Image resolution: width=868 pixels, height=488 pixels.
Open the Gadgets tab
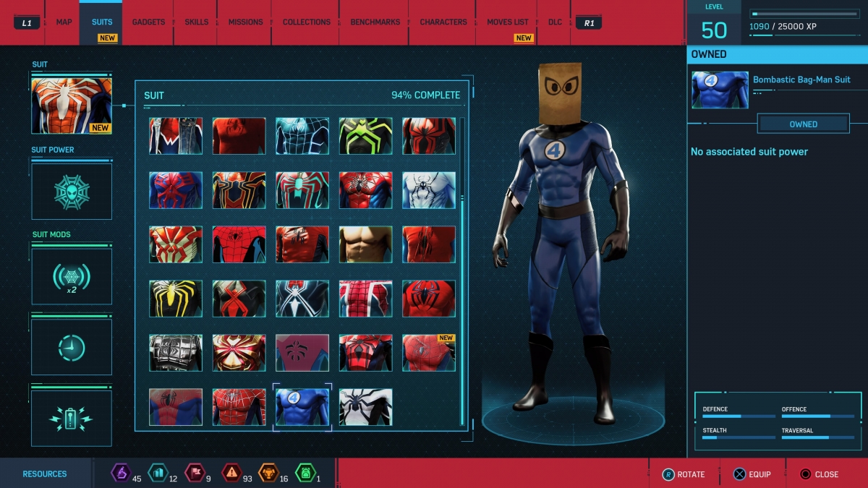tap(148, 22)
